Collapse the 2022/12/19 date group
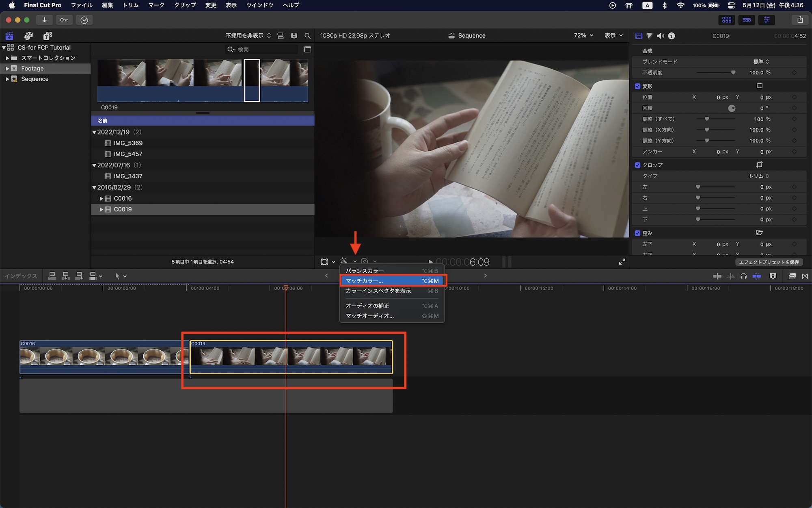812x508 pixels. click(x=94, y=132)
